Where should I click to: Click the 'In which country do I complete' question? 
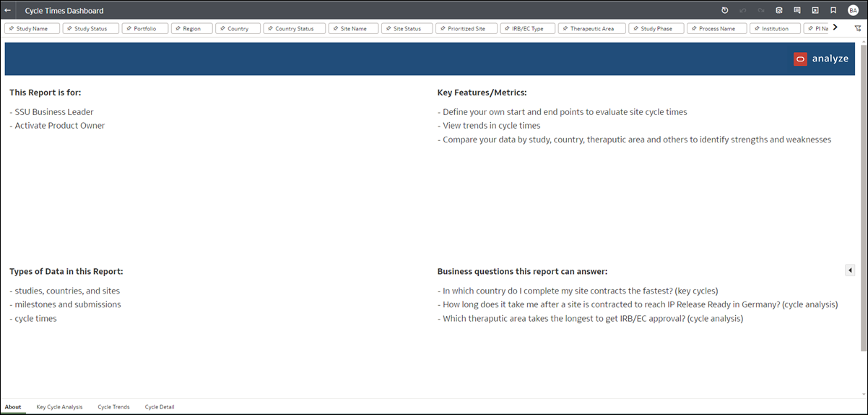click(x=578, y=291)
